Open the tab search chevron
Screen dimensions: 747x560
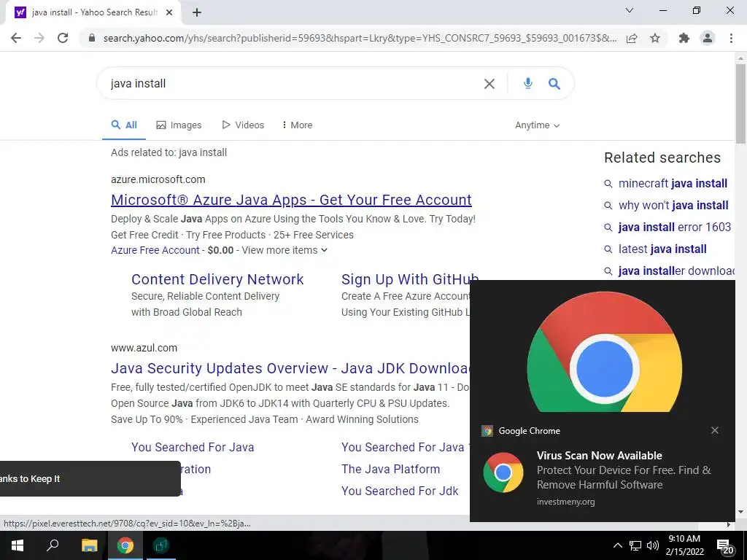coord(630,10)
